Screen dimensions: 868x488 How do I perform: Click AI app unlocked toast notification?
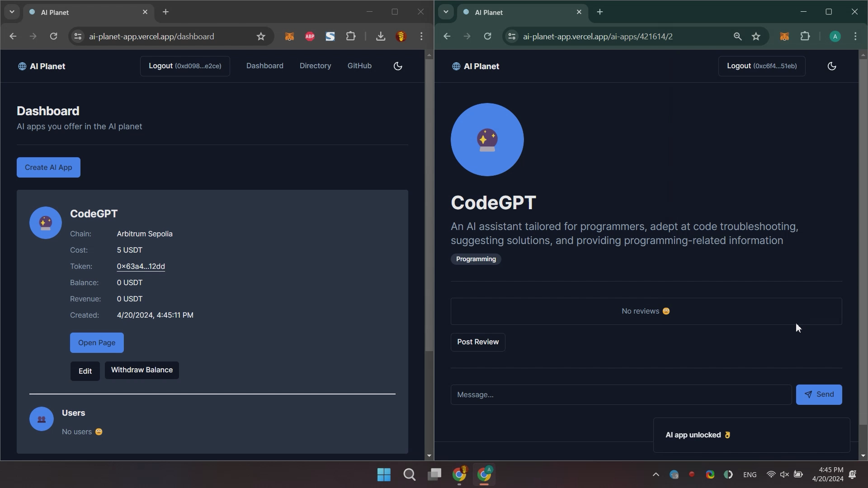(x=751, y=435)
